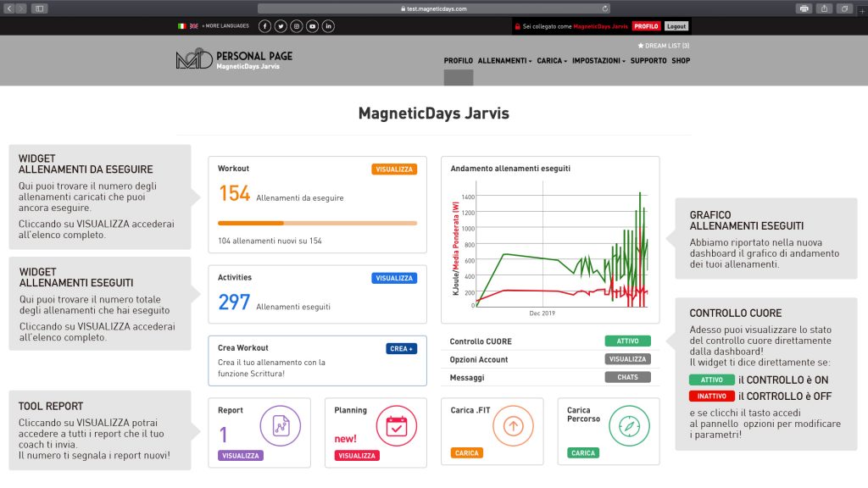The height and width of the screenshot is (488, 868).
Task: Click the MagneticDays Jarvis username link
Action: 601,26
